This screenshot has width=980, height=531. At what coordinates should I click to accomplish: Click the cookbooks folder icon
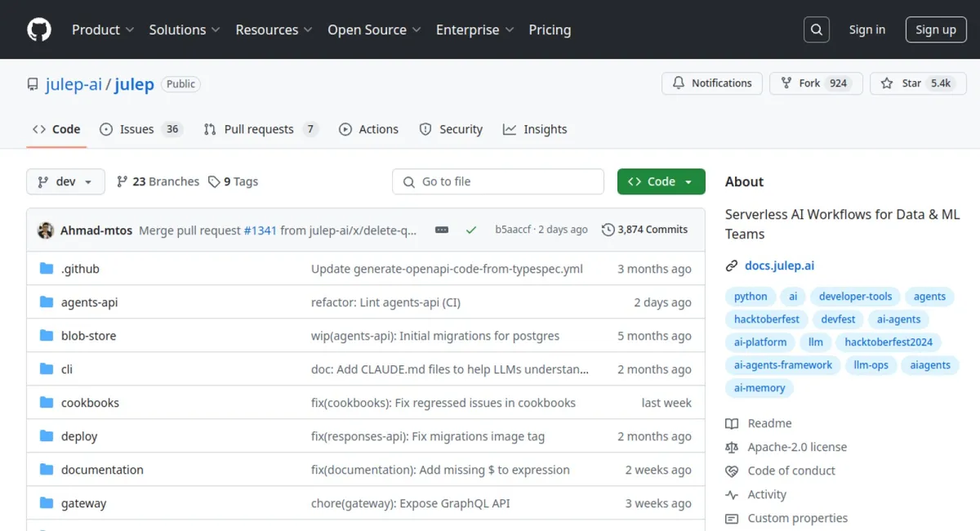pos(47,403)
